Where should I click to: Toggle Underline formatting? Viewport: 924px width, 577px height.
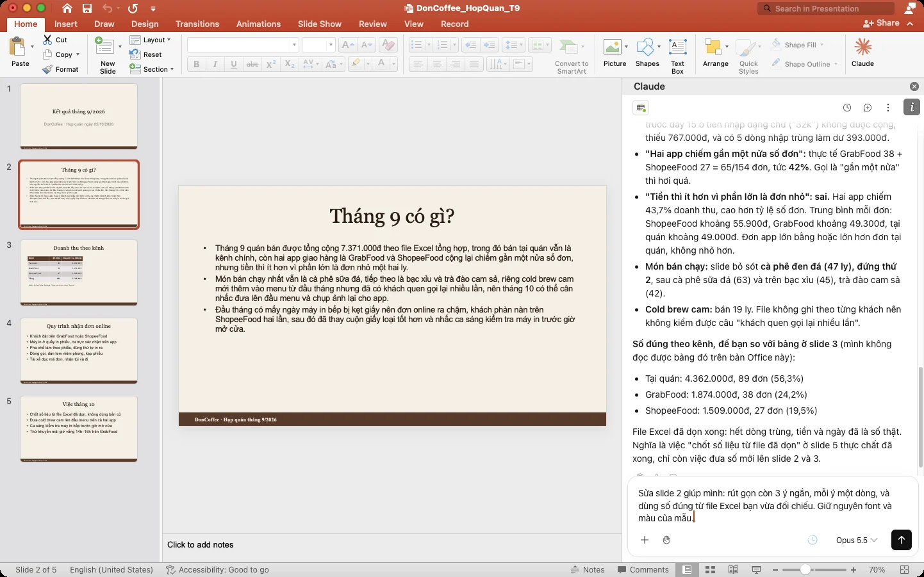coord(234,64)
